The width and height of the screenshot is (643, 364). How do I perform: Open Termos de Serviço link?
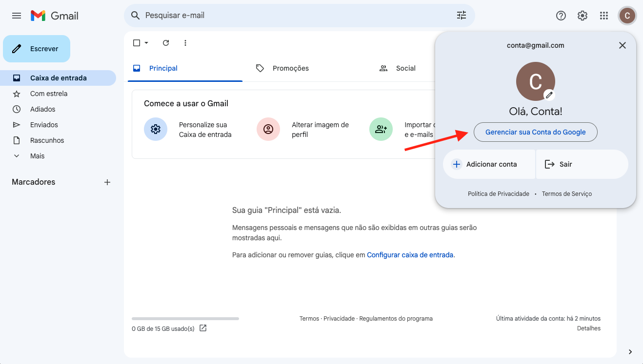click(x=567, y=194)
